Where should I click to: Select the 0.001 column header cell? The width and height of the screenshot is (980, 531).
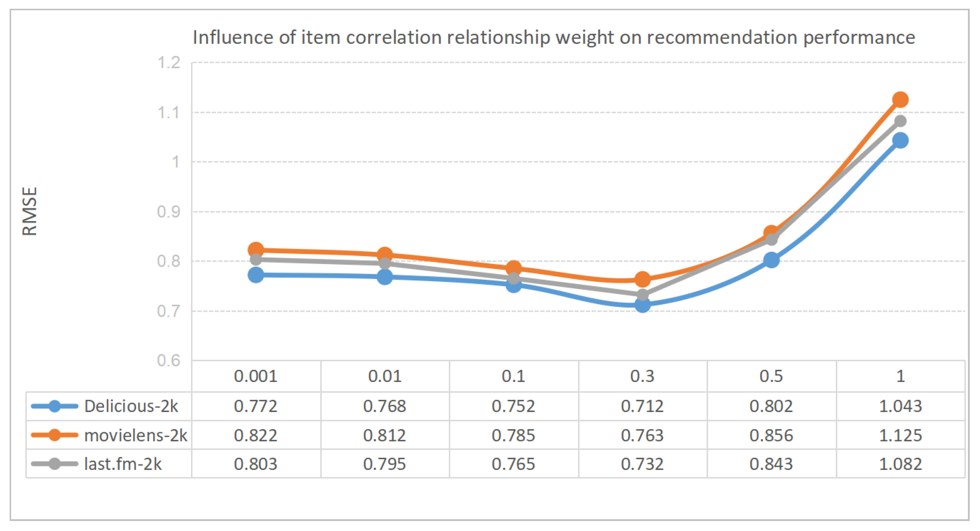[256, 377]
